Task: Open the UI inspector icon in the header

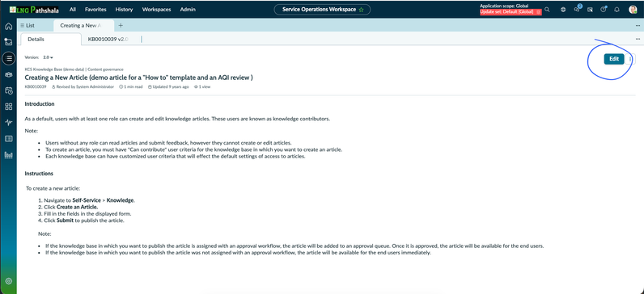Action: pyautogui.click(x=590, y=10)
